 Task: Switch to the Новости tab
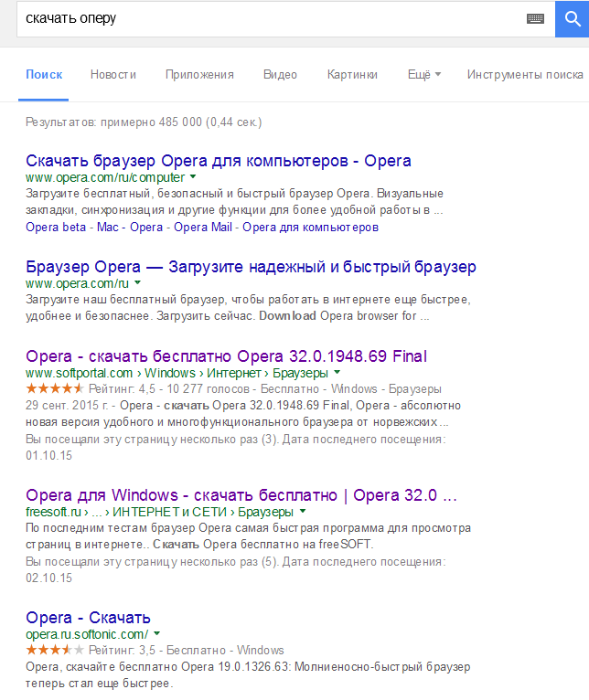(x=113, y=75)
